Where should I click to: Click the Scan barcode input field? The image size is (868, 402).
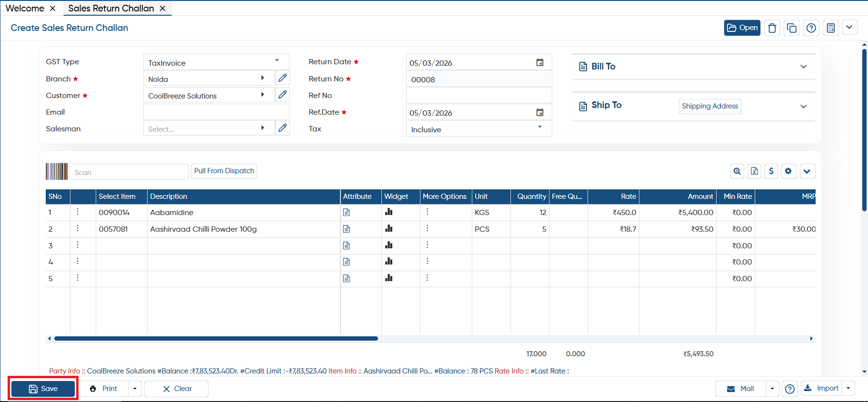point(129,172)
